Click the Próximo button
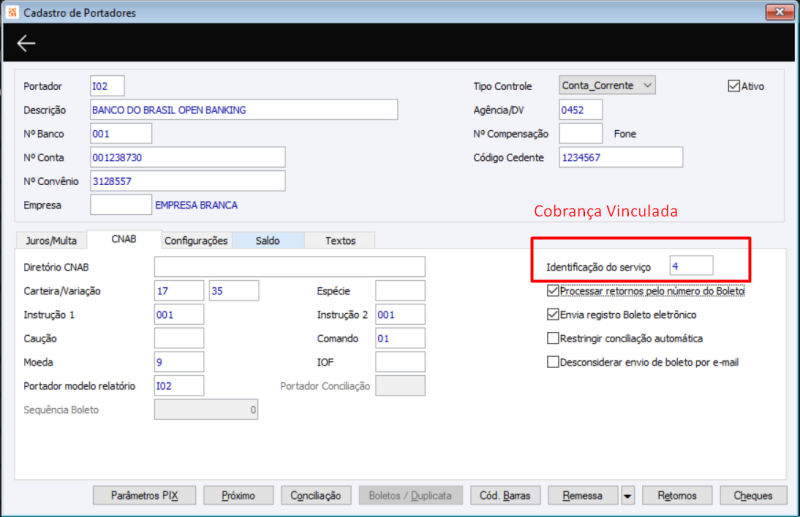This screenshot has width=800, height=517. (238, 496)
